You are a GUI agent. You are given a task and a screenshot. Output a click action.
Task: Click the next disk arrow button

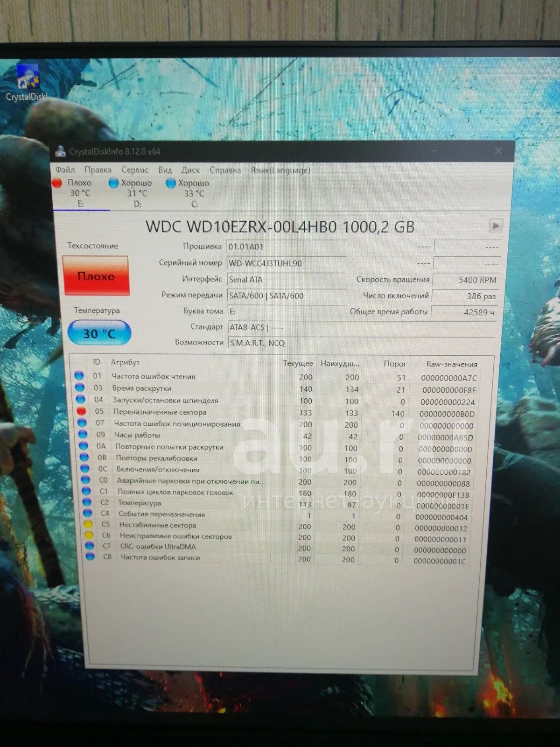[495, 226]
